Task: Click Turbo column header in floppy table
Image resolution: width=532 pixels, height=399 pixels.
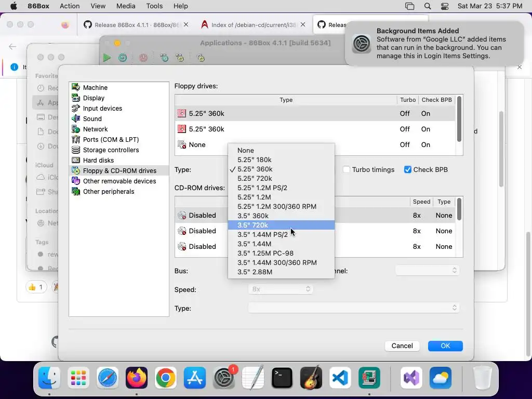Action: coord(407,100)
